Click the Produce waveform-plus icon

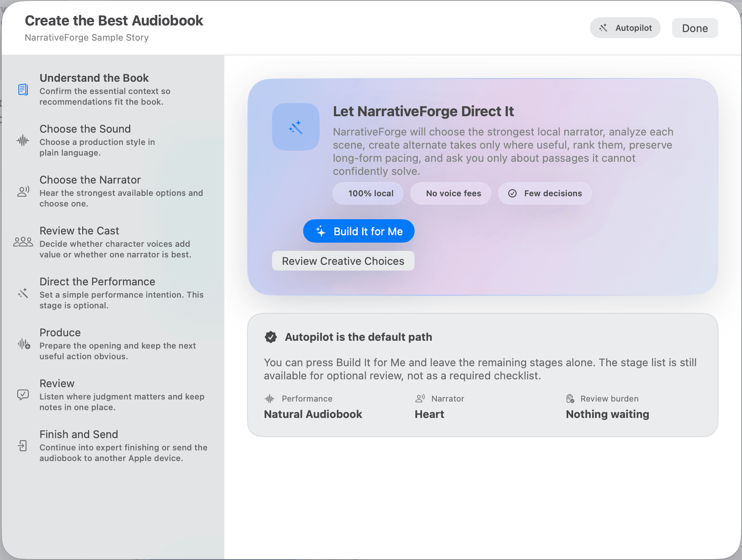tap(24, 344)
